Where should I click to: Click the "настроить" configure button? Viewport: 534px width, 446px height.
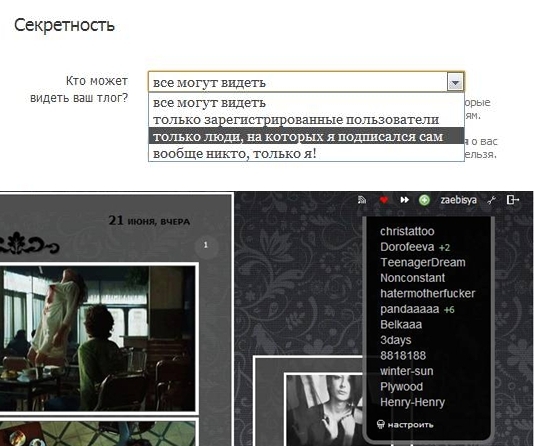point(410,425)
